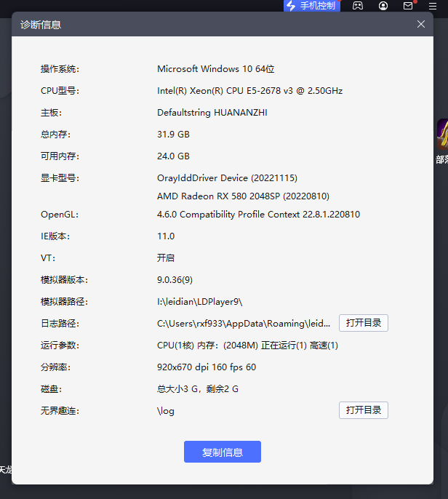Click 打开目录 beside the 无界趣连 row
The height and width of the screenshot is (499, 448).
363,410
